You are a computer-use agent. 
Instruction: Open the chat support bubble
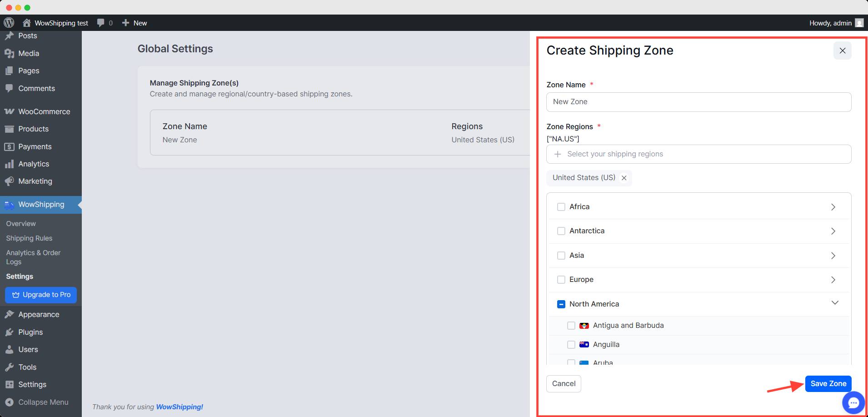853,402
